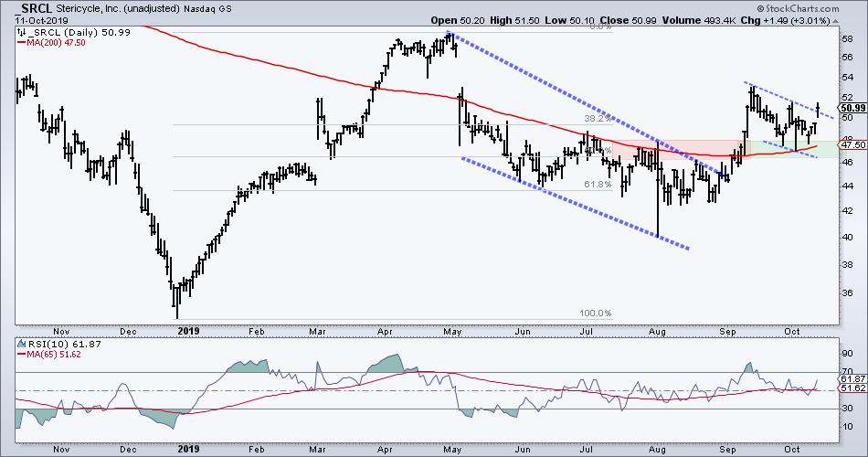The width and height of the screenshot is (868, 457).
Task: Click the _SRCL ticker symbol in the title
Action: [x=34, y=8]
